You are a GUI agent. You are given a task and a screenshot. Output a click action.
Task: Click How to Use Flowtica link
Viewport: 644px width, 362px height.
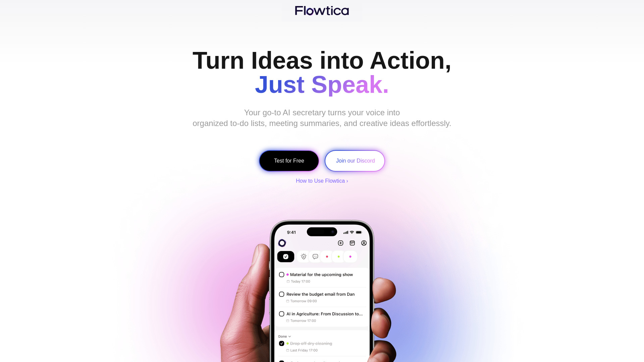(x=322, y=181)
